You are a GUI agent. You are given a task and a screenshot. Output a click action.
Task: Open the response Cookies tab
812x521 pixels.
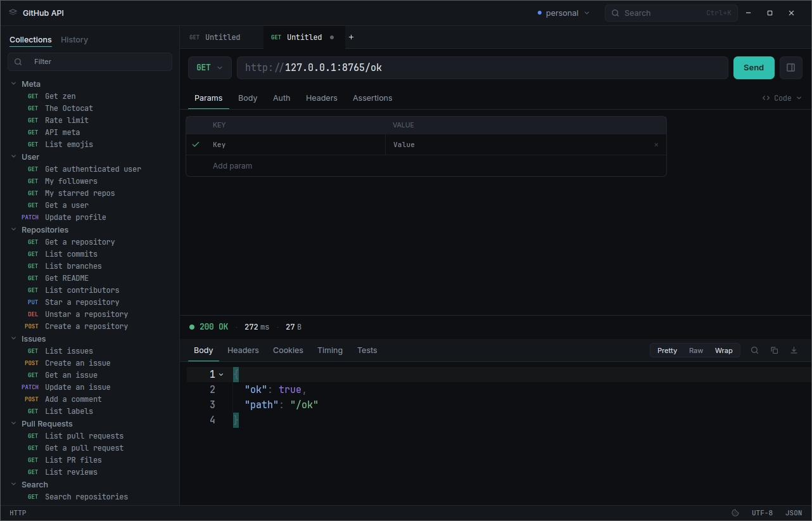[x=288, y=351]
